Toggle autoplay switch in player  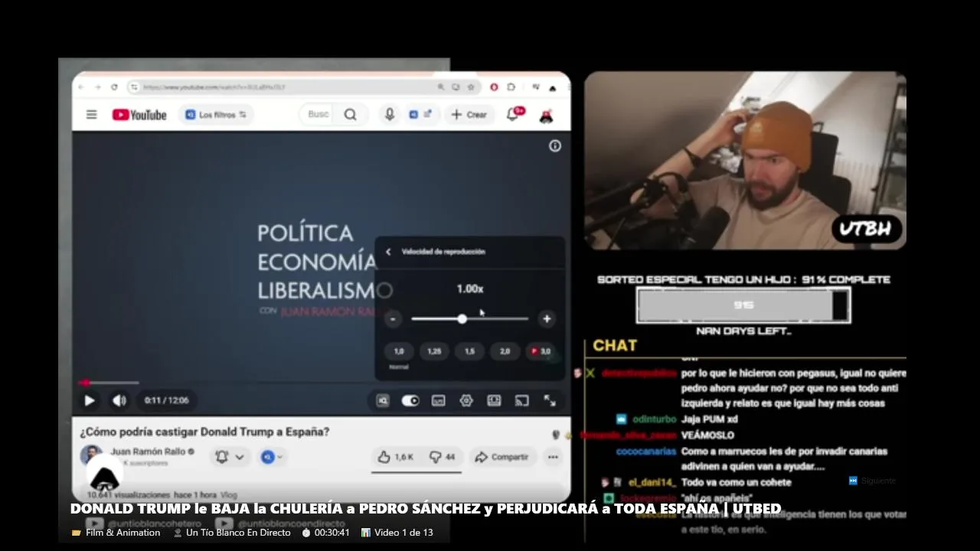point(410,400)
